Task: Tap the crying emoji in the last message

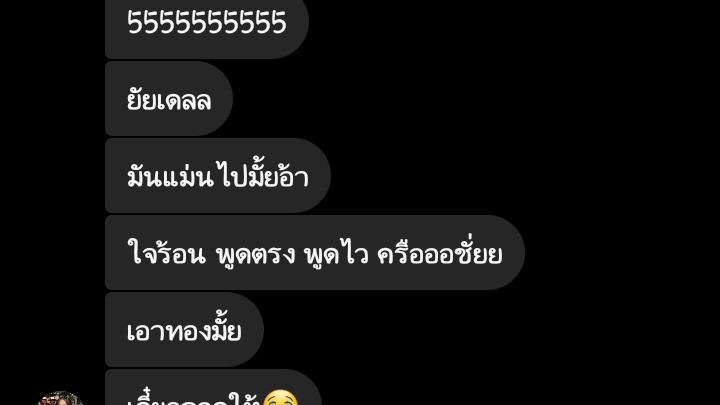Action: click(280, 398)
